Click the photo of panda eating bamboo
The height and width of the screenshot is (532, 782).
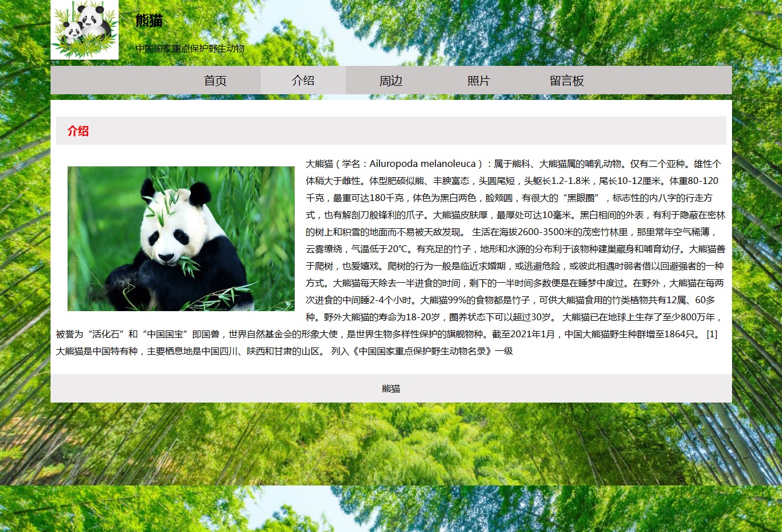(x=181, y=238)
